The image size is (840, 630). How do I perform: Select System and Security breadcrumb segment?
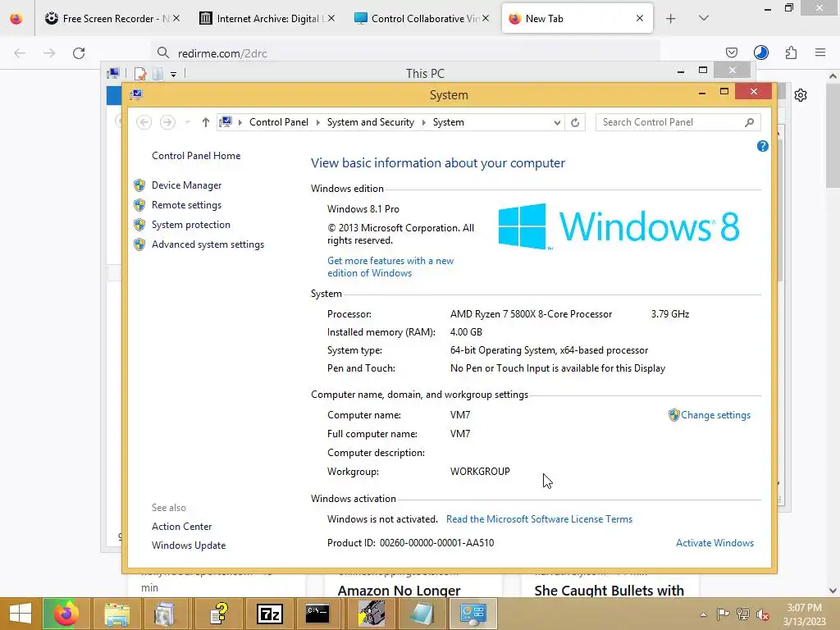pos(371,123)
